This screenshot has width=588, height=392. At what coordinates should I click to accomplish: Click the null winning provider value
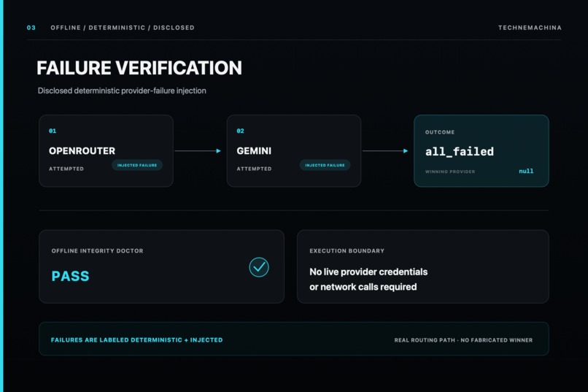[526, 171]
